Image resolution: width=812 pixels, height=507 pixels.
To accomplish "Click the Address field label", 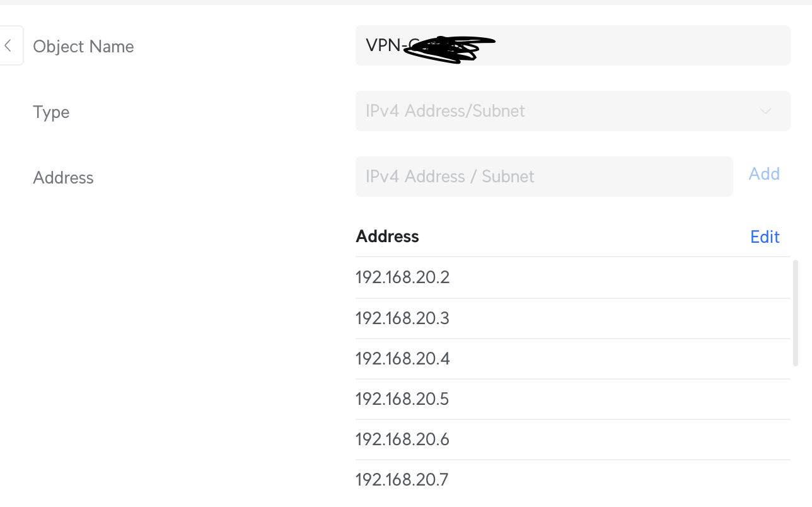I will (x=63, y=178).
